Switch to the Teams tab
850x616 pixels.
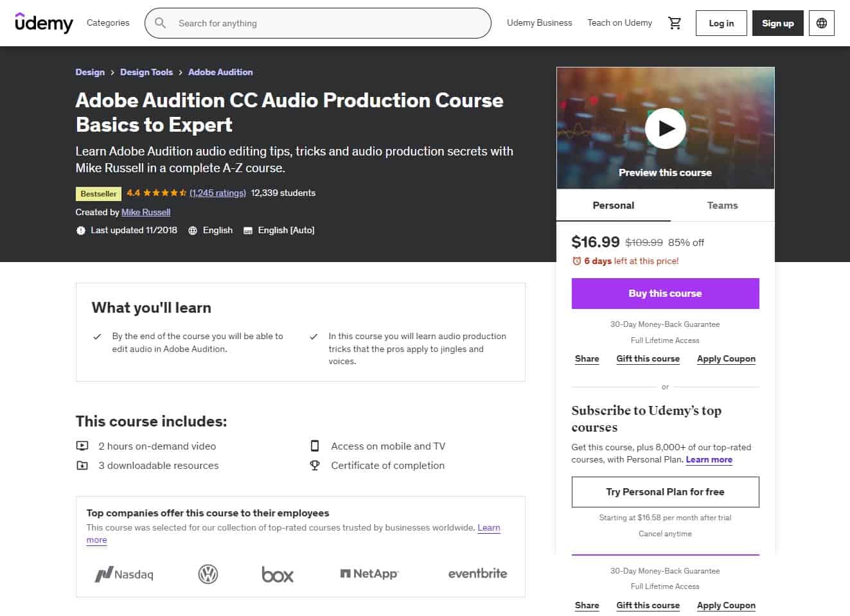(723, 206)
